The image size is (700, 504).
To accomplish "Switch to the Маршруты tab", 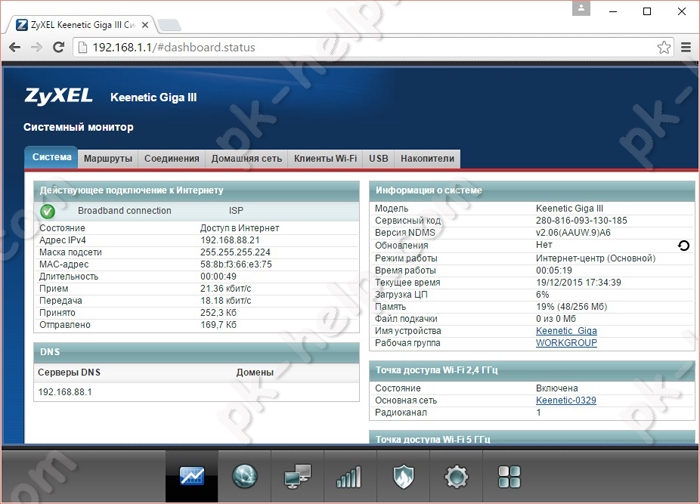I will click(108, 158).
